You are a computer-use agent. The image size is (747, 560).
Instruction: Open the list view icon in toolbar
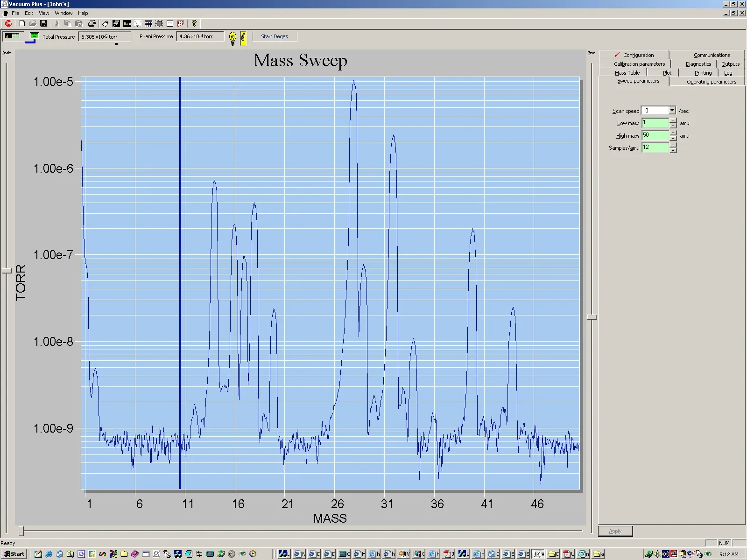click(x=170, y=23)
